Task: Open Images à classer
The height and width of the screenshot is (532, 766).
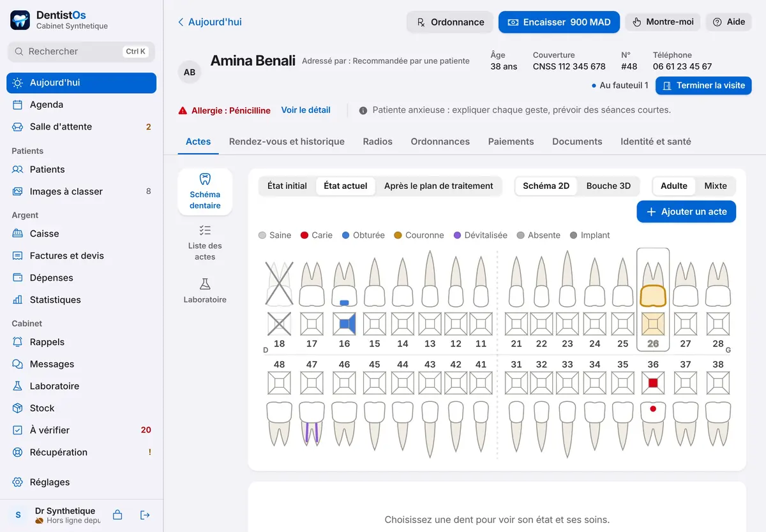Action: [81, 191]
